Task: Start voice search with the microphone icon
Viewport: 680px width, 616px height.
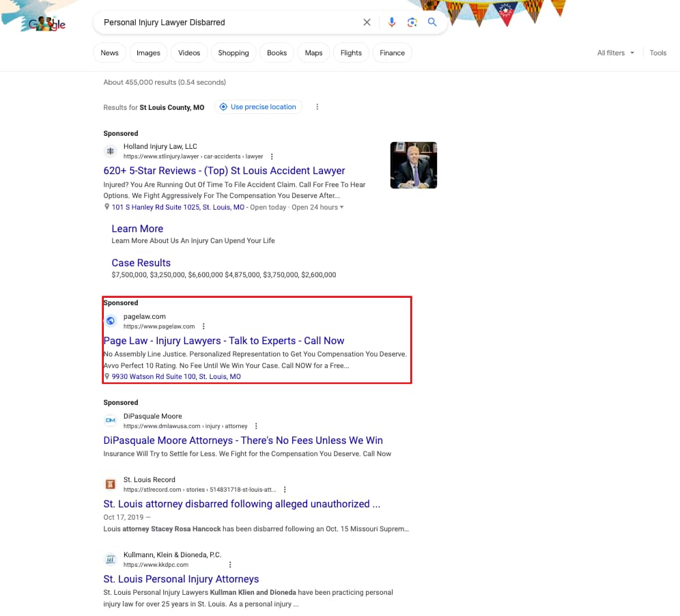Action: 392,22
